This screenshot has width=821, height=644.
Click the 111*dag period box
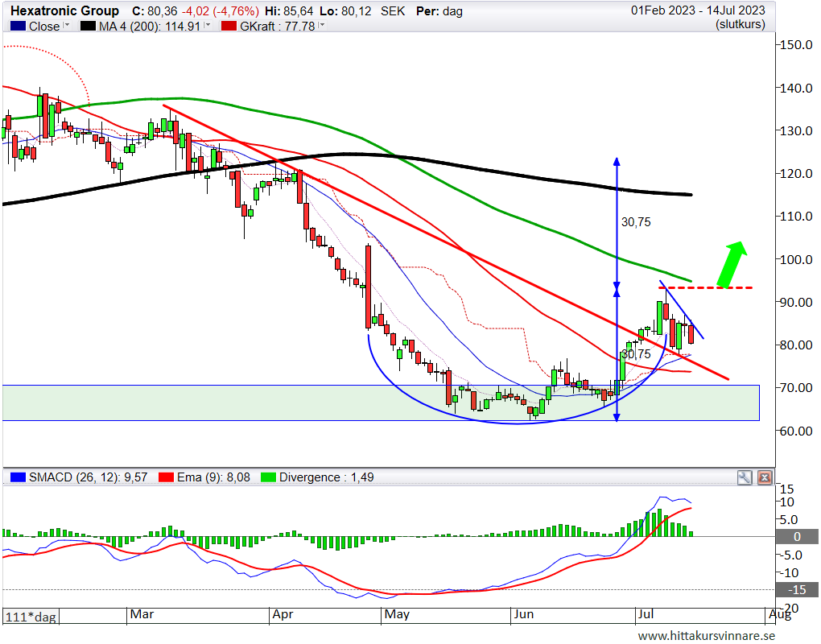click(x=31, y=617)
